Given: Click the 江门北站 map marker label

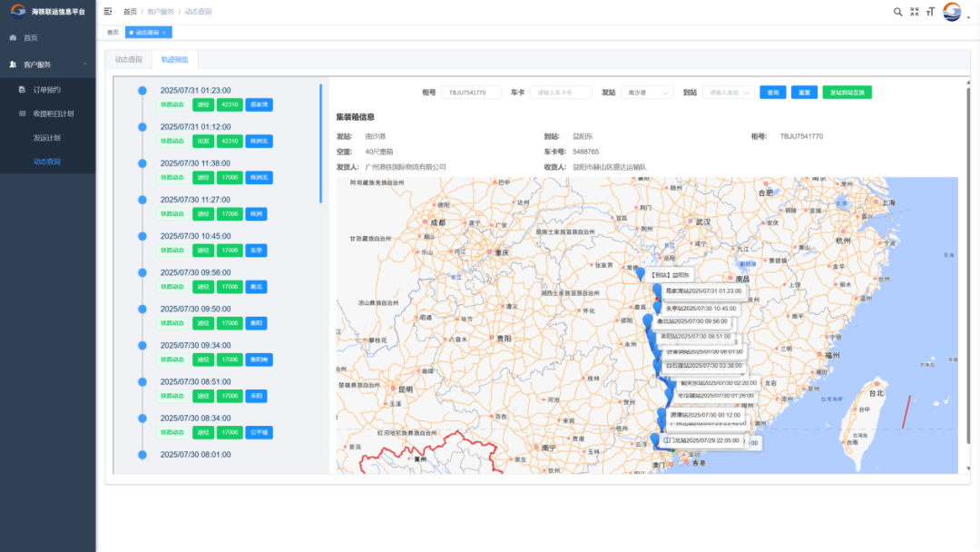Looking at the screenshot, I should click(x=701, y=440).
